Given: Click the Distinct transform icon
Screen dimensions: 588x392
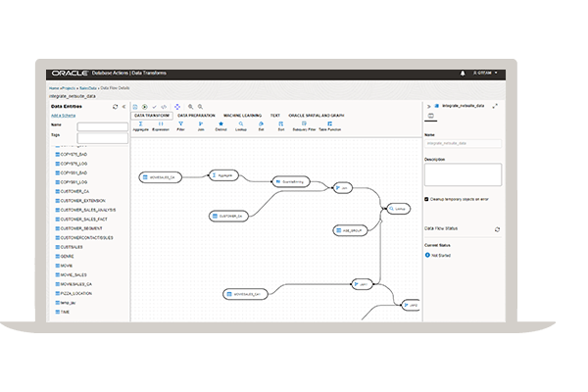Looking at the screenshot, I should (221, 124).
